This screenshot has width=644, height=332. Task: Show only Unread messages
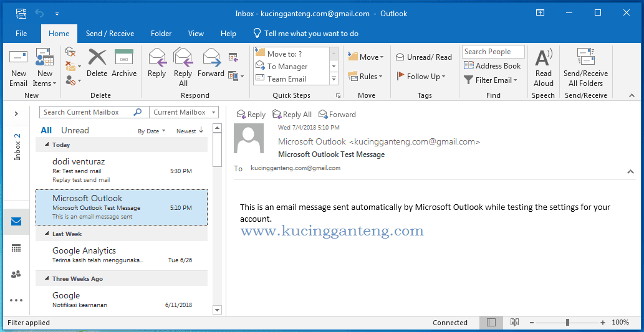pos(75,131)
